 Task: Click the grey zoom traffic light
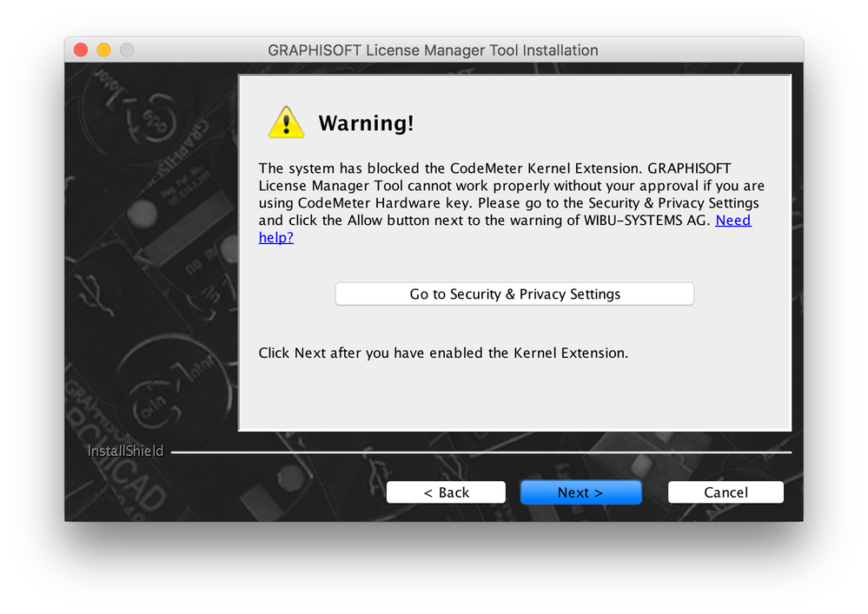tap(126, 50)
